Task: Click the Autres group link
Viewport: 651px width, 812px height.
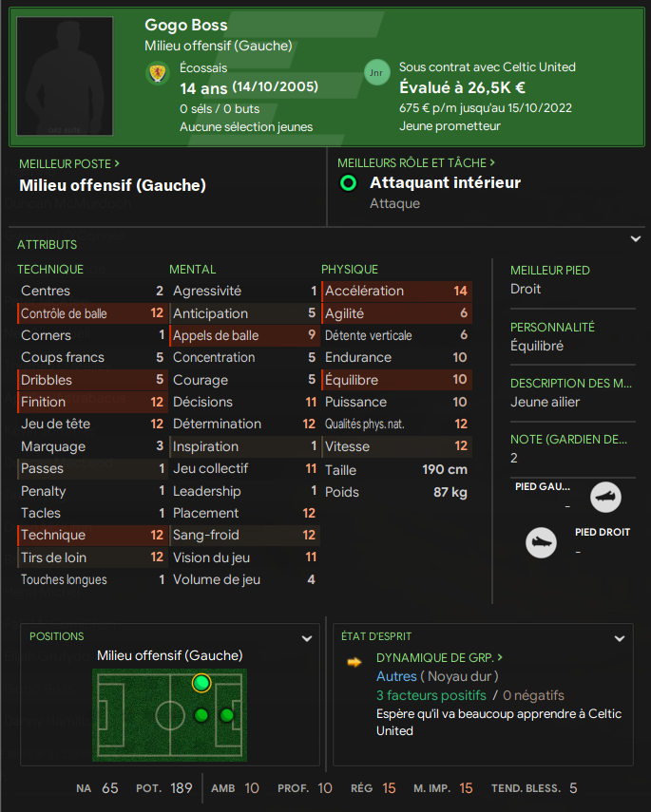Action: point(396,676)
